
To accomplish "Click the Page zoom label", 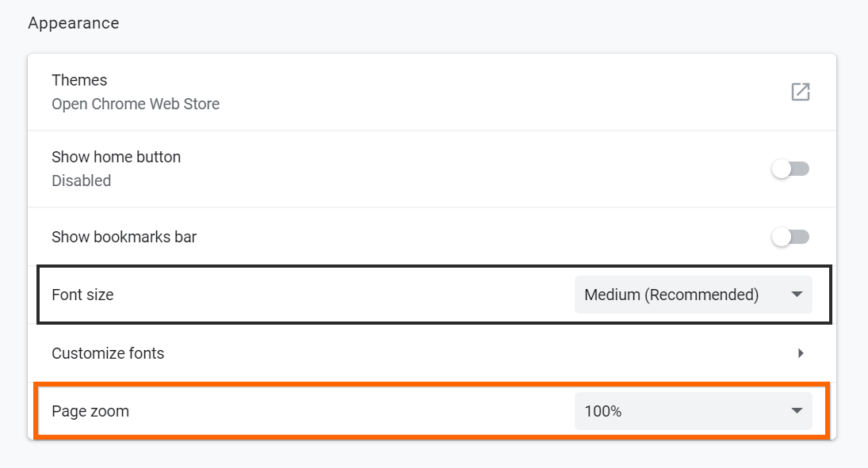I will [90, 411].
